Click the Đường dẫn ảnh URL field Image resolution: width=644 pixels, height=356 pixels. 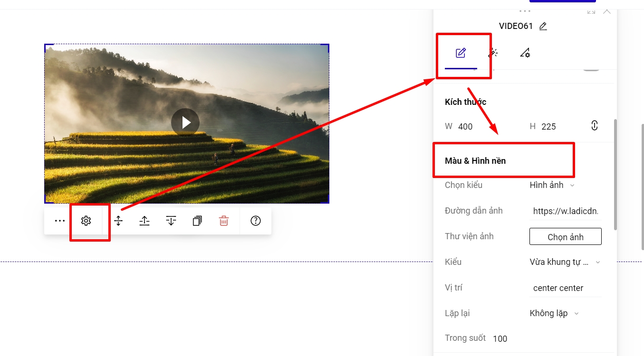565,211
